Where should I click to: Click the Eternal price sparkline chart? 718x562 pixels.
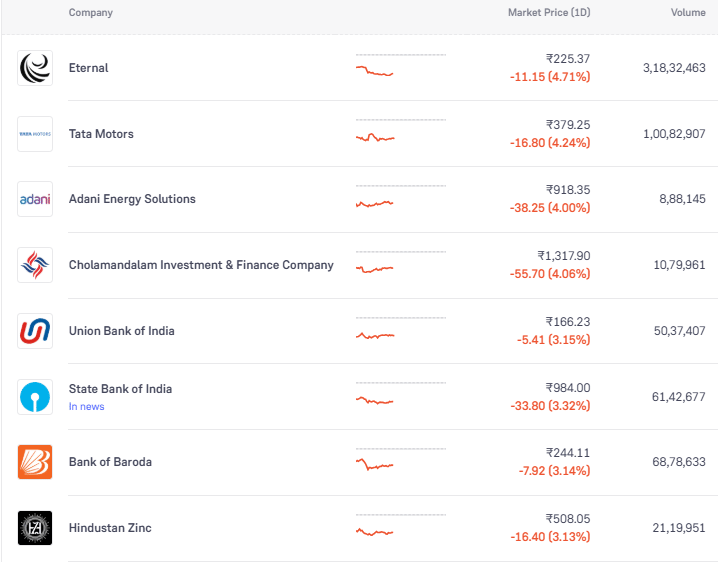[x=375, y=71]
